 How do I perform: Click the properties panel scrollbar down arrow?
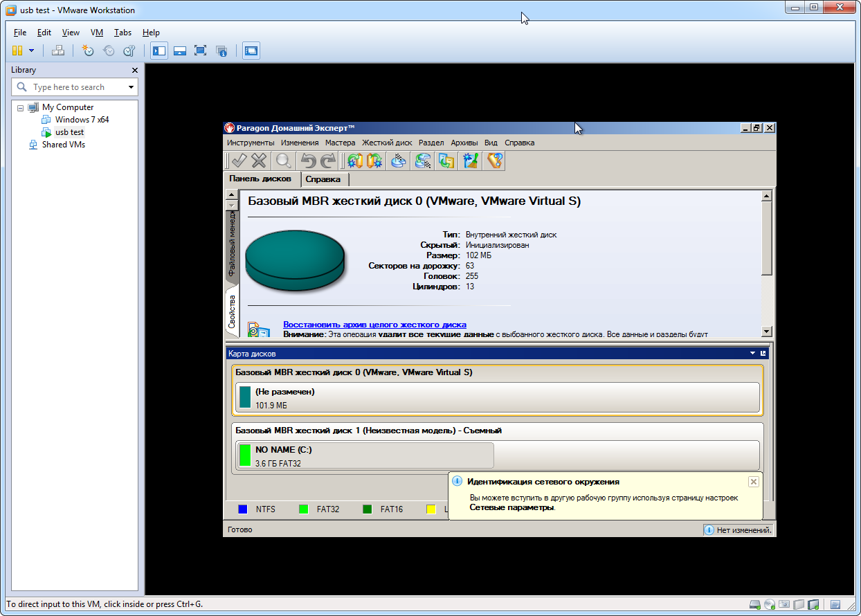point(766,332)
